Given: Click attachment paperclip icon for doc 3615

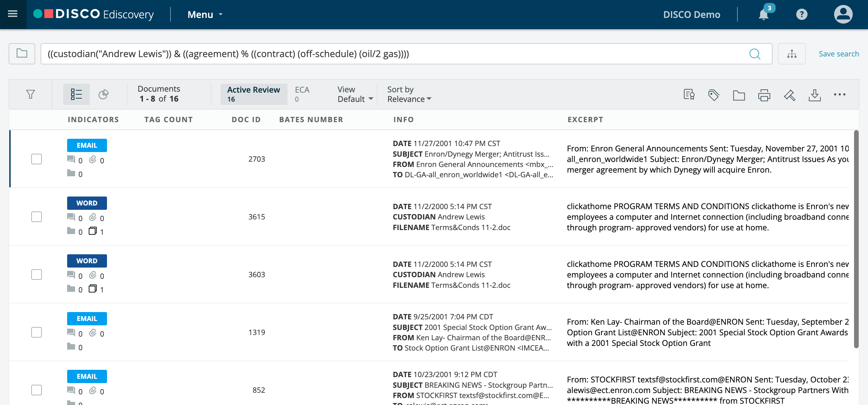Looking at the screenshot, I should click(x=93, y=217).
